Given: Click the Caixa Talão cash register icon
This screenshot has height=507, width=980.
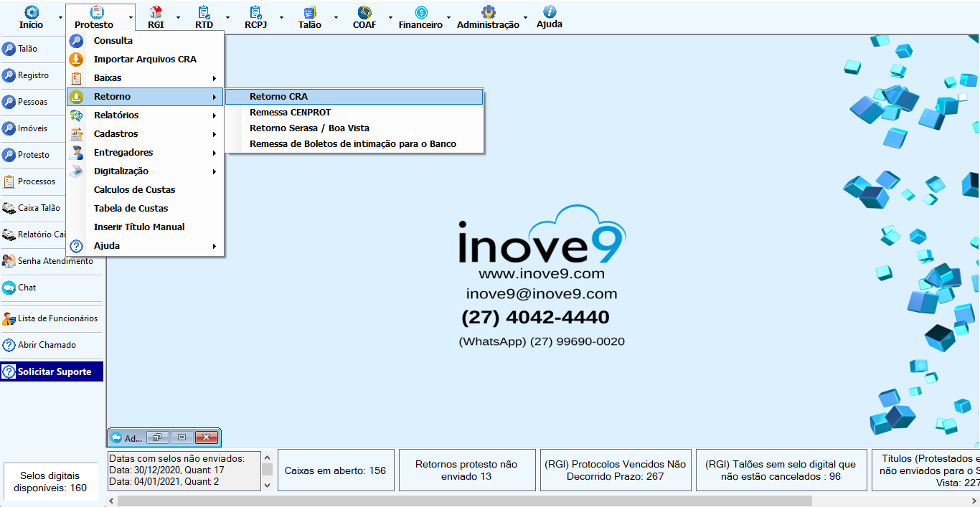Looking at the screenshot, I should point(9,208).
